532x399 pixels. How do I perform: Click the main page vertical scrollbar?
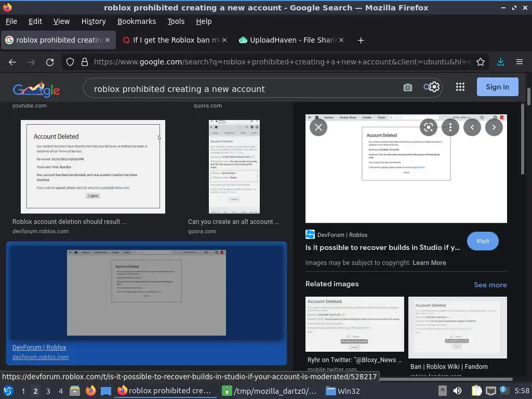pyautogui.click(x=528, y=96)
